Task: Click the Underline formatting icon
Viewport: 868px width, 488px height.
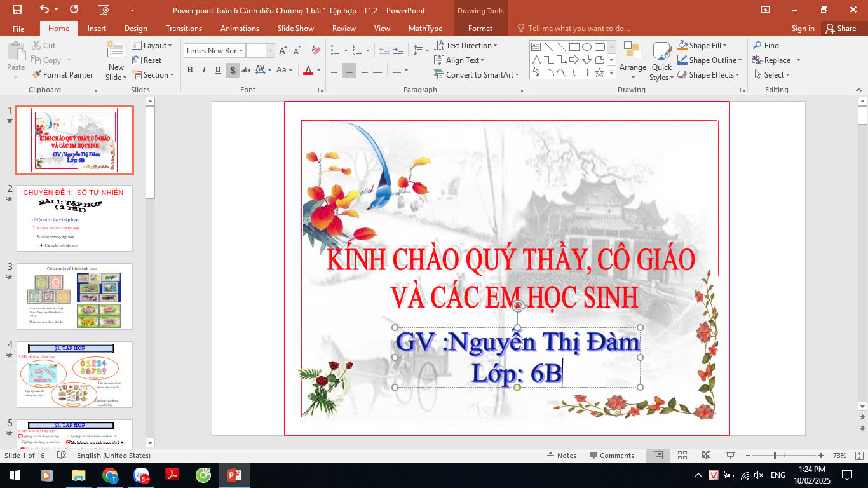Action: 218,70
